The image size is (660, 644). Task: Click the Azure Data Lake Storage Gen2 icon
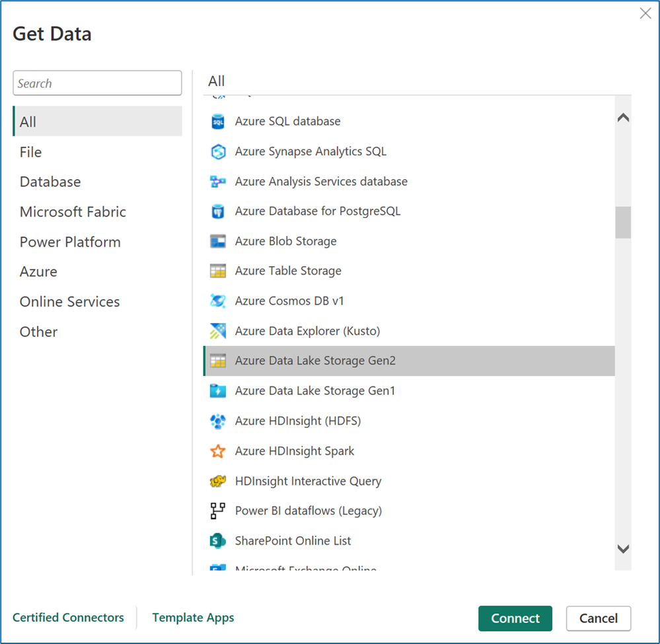(x=217, y=361)
